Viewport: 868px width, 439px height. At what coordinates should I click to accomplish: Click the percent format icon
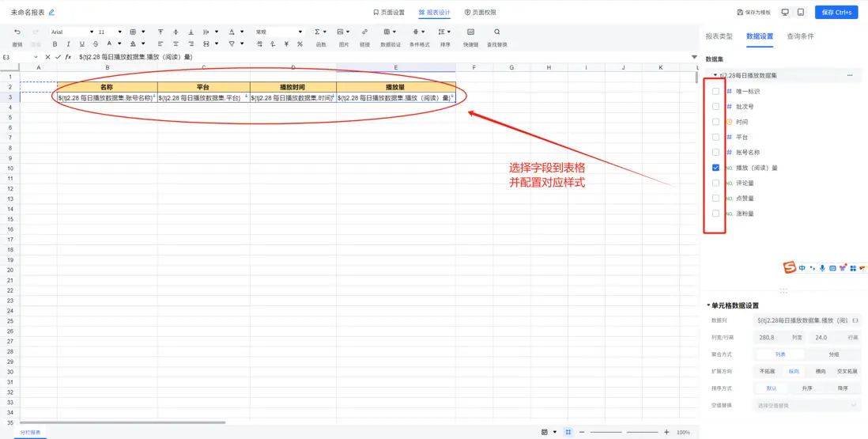click(300, 44)
